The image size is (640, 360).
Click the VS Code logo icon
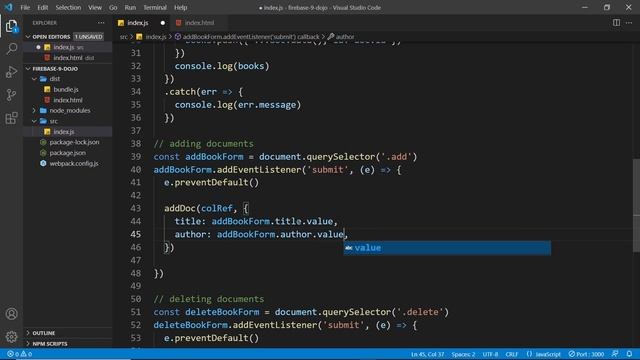8,7
